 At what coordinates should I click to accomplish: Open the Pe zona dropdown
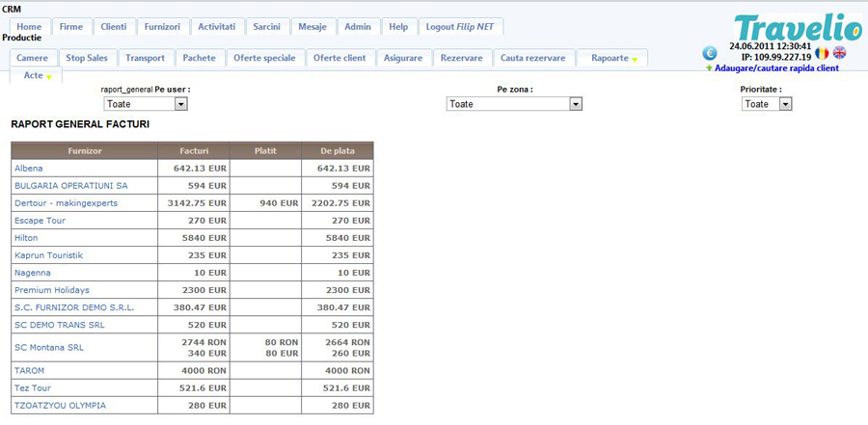coord(514,104)
